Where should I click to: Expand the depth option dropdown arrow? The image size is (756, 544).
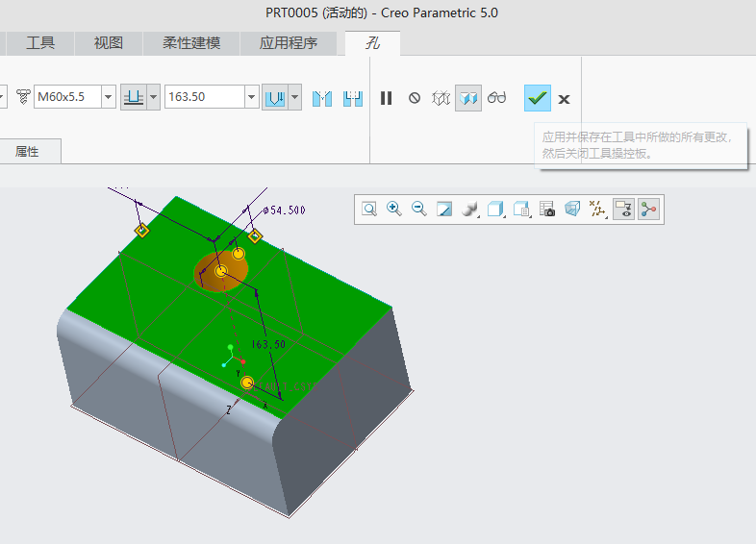tap(153, 97)
